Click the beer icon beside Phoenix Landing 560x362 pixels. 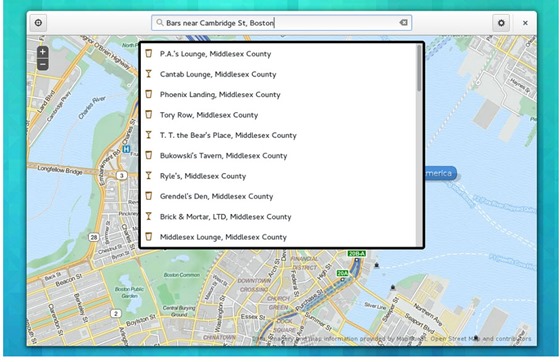149,94
